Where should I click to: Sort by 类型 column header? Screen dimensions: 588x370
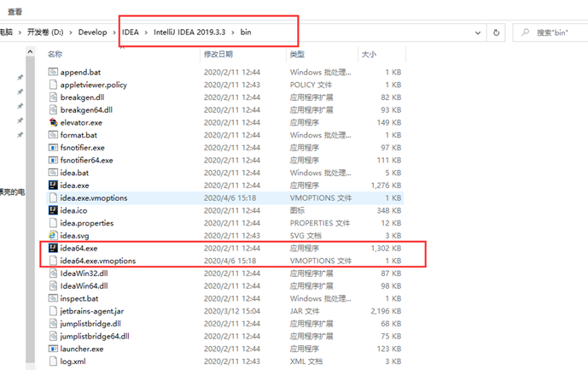tap(297, 54)
